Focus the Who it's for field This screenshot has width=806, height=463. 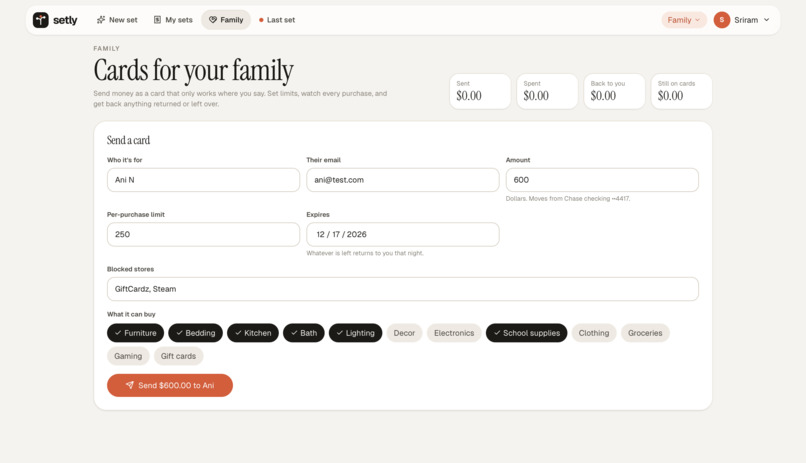204,180
